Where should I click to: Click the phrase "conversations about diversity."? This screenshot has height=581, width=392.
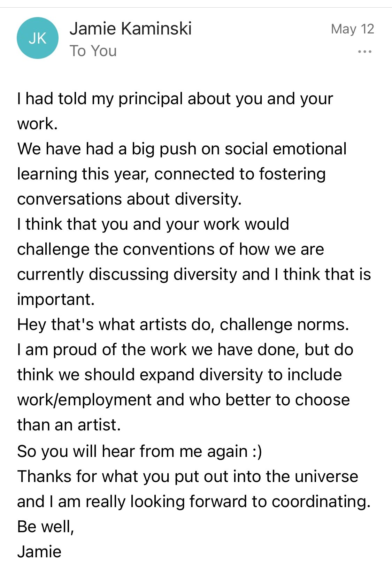pos(129,199)
